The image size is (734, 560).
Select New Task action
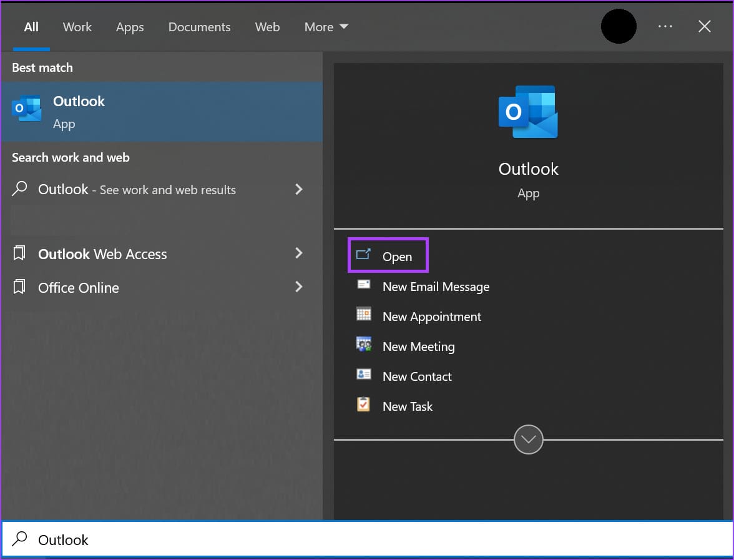point(394,406)
